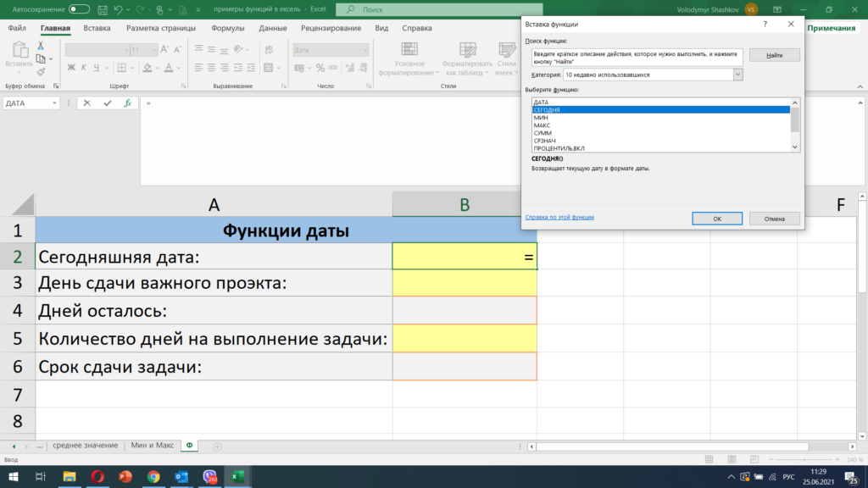Click the Paste (Вставить) clipboard icon
Viewport: 868px width, 488px height.
coord(19,50)
